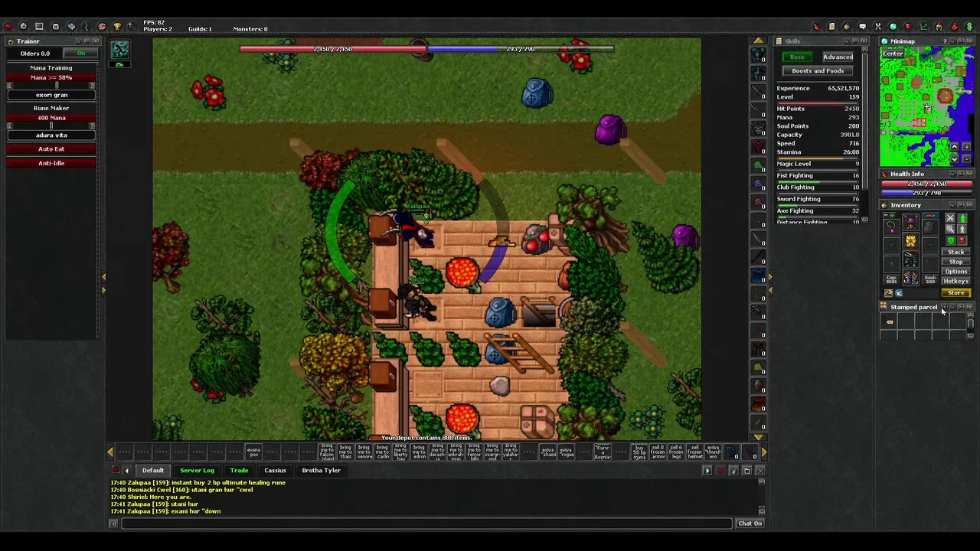980x551 pixels.
Task: Toggle Chat On button
Action: [x=750, y=523]
